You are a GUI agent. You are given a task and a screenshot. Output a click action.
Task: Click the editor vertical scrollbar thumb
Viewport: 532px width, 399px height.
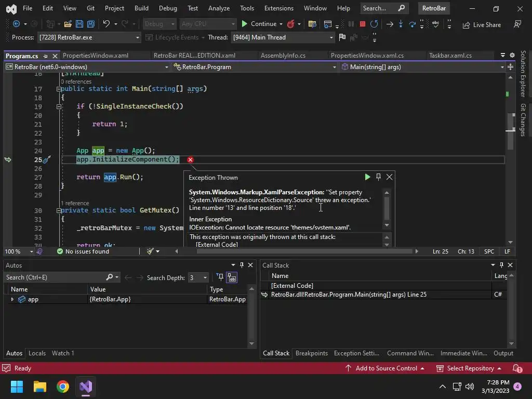pos(511,131)
